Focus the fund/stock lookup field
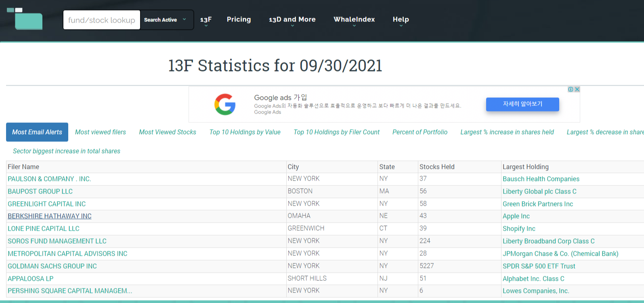 (x=102, y=20)
